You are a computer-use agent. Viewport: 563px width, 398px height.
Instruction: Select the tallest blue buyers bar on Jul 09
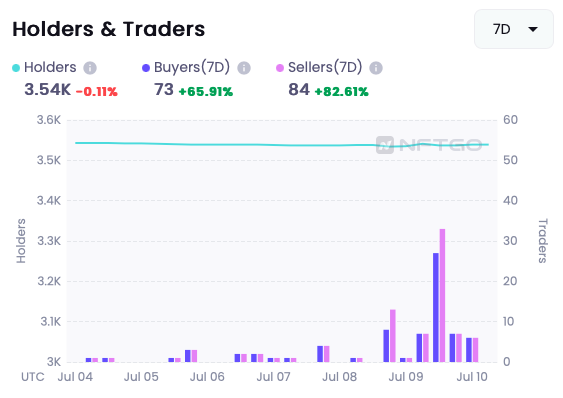(436, 307)
